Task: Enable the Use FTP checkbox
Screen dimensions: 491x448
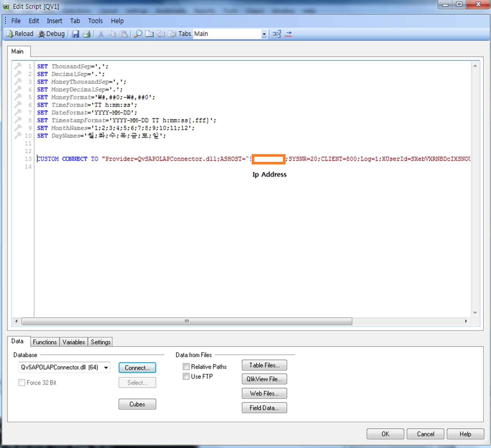Action: 186,376
